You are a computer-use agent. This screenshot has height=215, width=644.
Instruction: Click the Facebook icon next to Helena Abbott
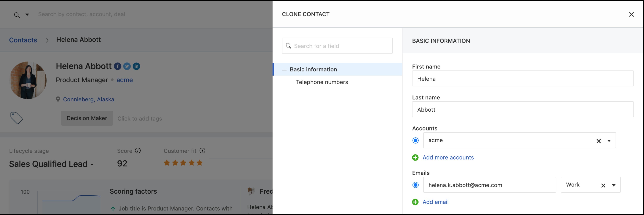coord(117,66)
